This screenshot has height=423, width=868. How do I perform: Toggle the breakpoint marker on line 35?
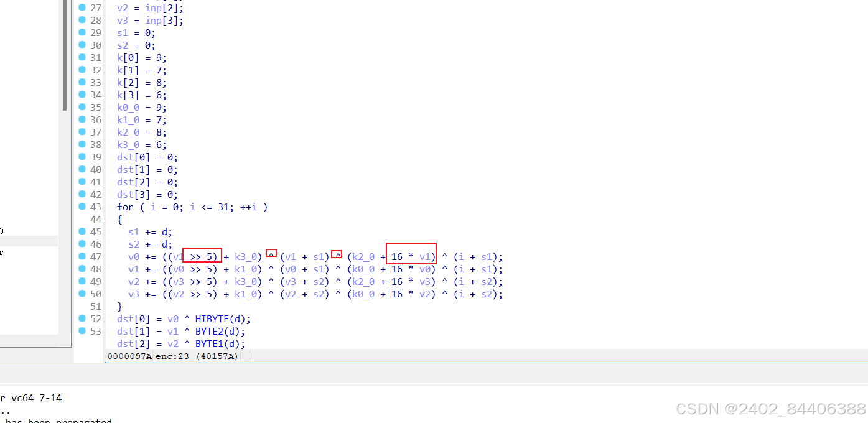pos(82,107)
